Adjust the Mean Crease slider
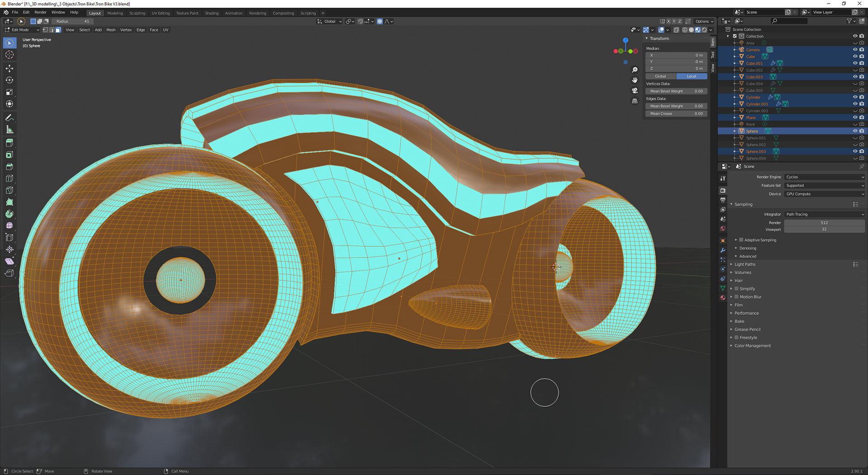Screen dimensions: 868x475 (676, 114)
